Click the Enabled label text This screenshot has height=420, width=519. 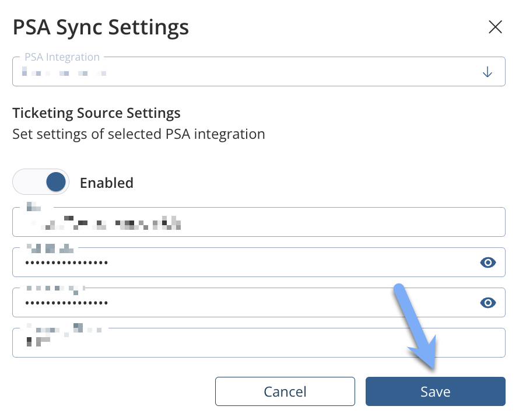click(x=107, y=183)
